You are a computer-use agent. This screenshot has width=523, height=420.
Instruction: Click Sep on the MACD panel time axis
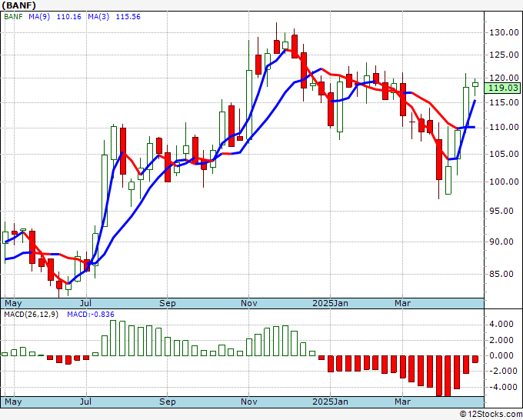[x=167, y=402]
